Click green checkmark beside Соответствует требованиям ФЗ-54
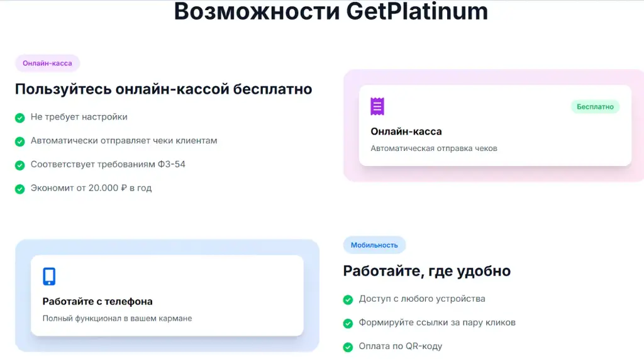644x359 pixels. point(19,165)
